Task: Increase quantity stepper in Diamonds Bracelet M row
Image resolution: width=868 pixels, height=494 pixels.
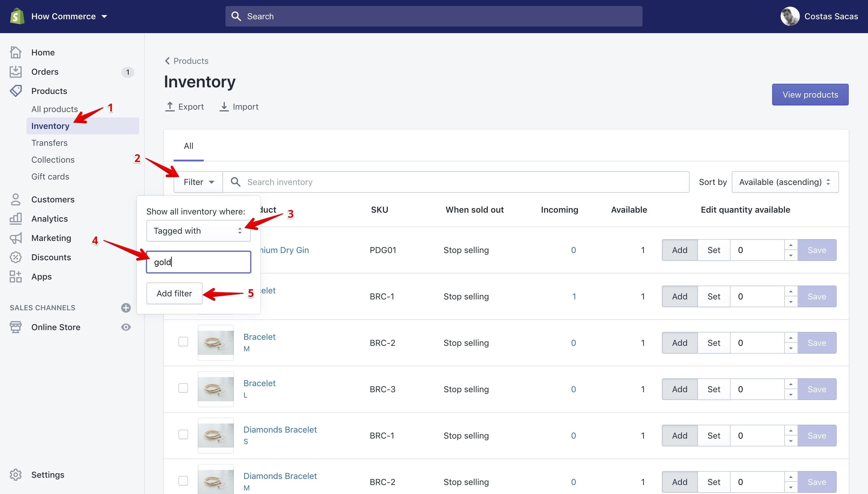Action: point(791,477)
